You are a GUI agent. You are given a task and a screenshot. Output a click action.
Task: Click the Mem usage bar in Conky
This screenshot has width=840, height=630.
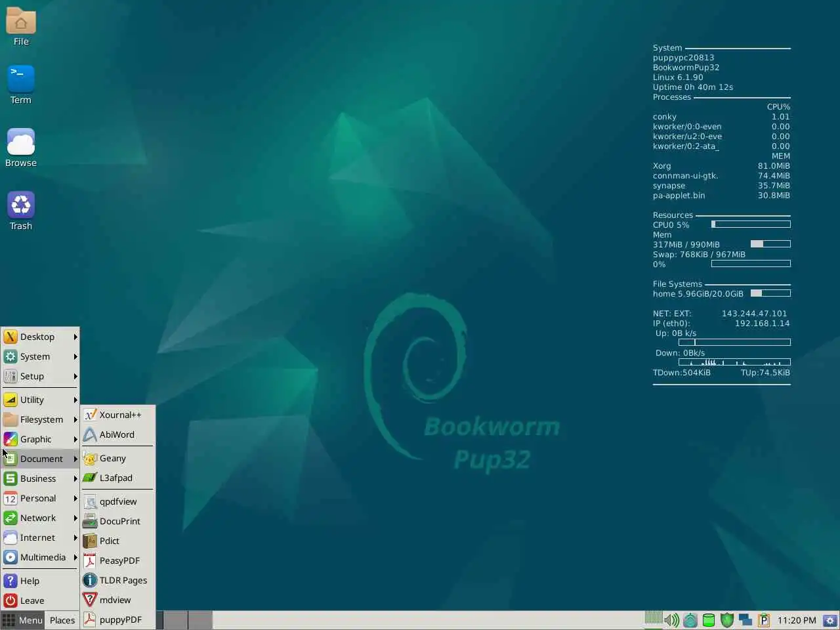(770, 244)
